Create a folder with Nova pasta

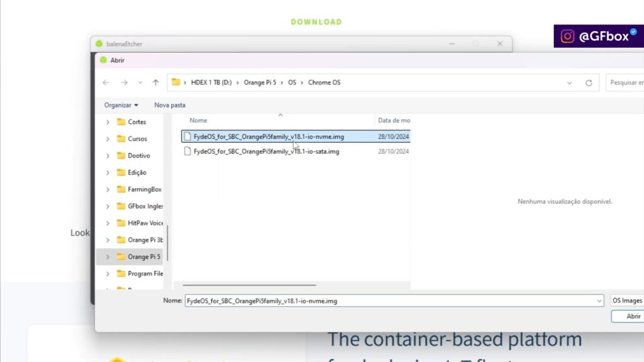coord(170,105)
